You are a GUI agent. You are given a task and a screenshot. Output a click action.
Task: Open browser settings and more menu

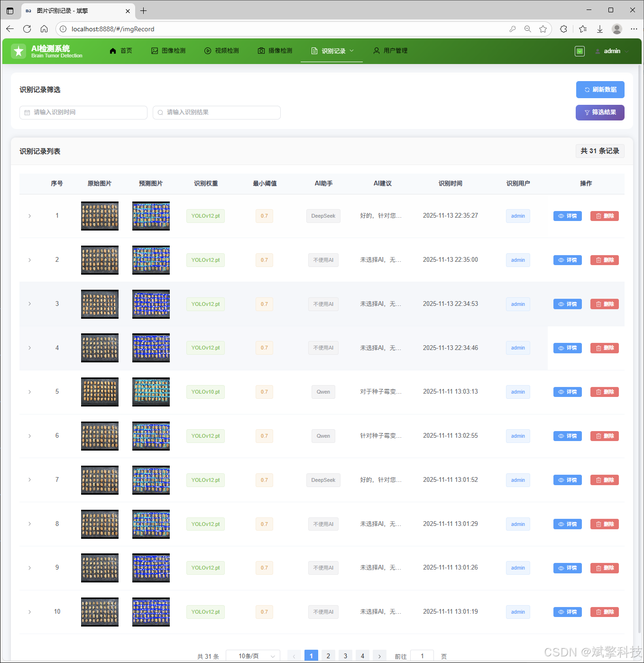(634, 29)
